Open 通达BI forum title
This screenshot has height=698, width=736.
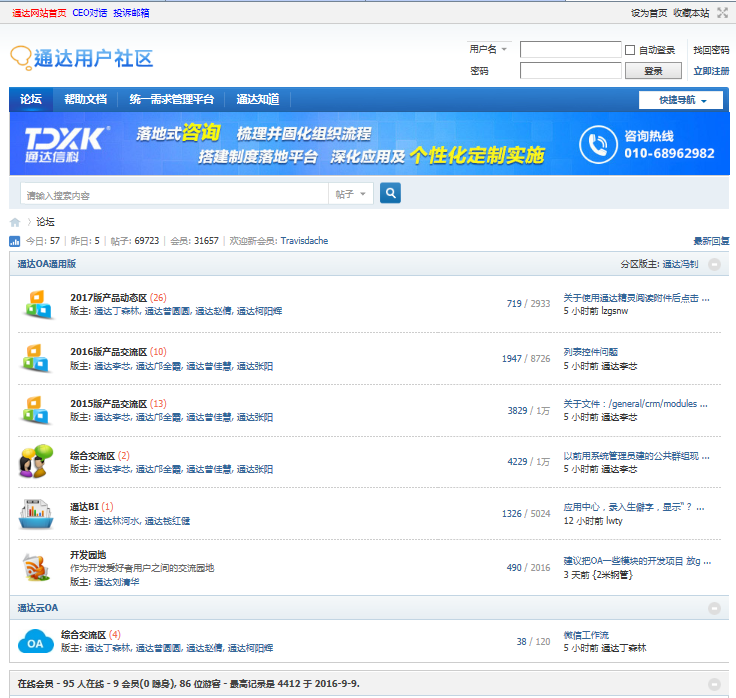click(x=84, y=506)
